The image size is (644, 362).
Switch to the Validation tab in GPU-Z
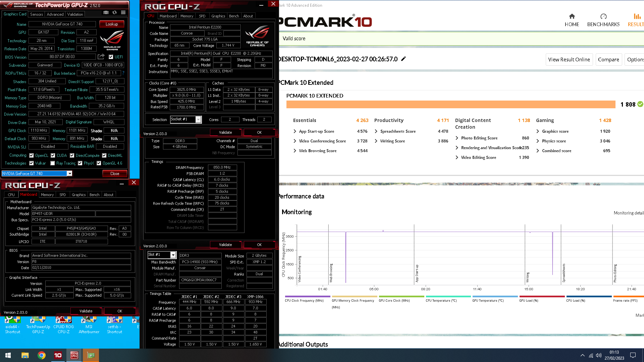pyautogui.click(x=75, y=14)
